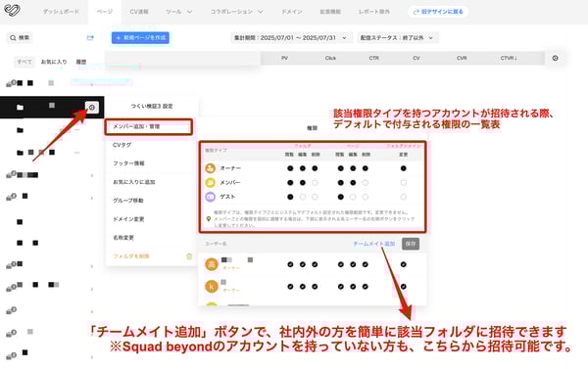588x369 pixels.
Task: Click the 保存 button
Action: (411, 244)
